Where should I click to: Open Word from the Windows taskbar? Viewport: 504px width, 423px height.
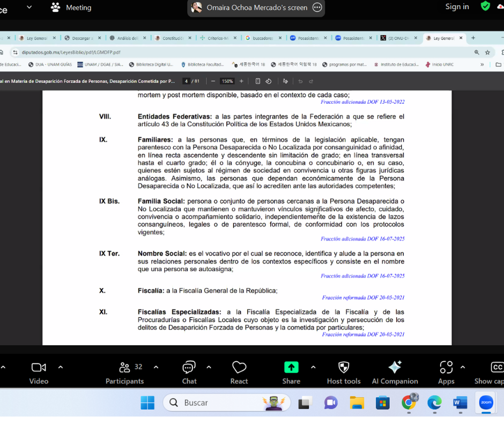(x=460, y=403)
